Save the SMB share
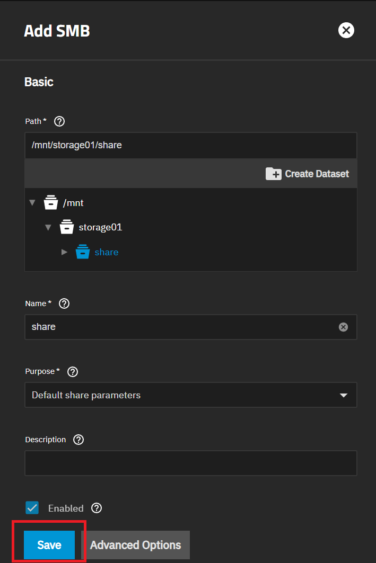The height and width of the screenshot is (563, 376). point(49,545)
